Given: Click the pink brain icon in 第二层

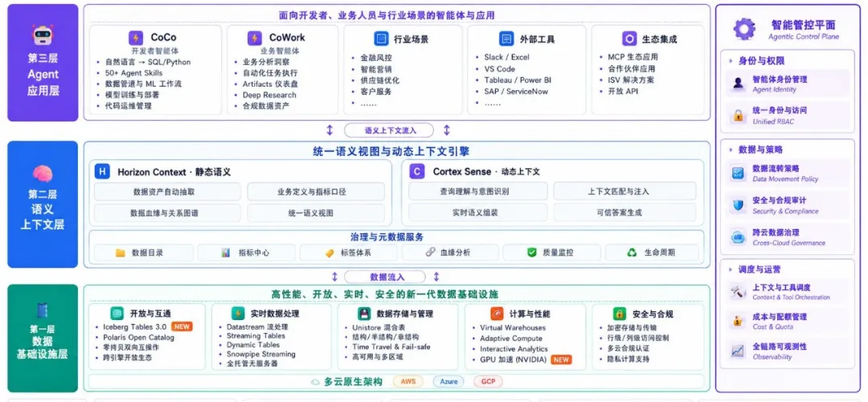Looking at the screenshot, I should [x=43, y=174].
